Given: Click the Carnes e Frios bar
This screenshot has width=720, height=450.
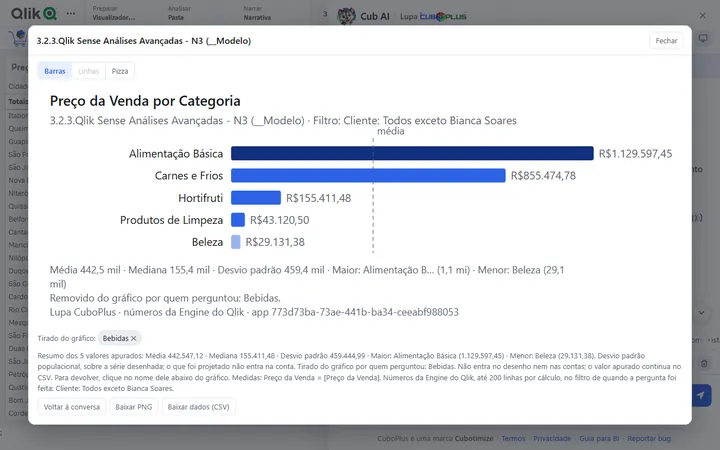Looking at the screenshot, I should tap(368, 175).
